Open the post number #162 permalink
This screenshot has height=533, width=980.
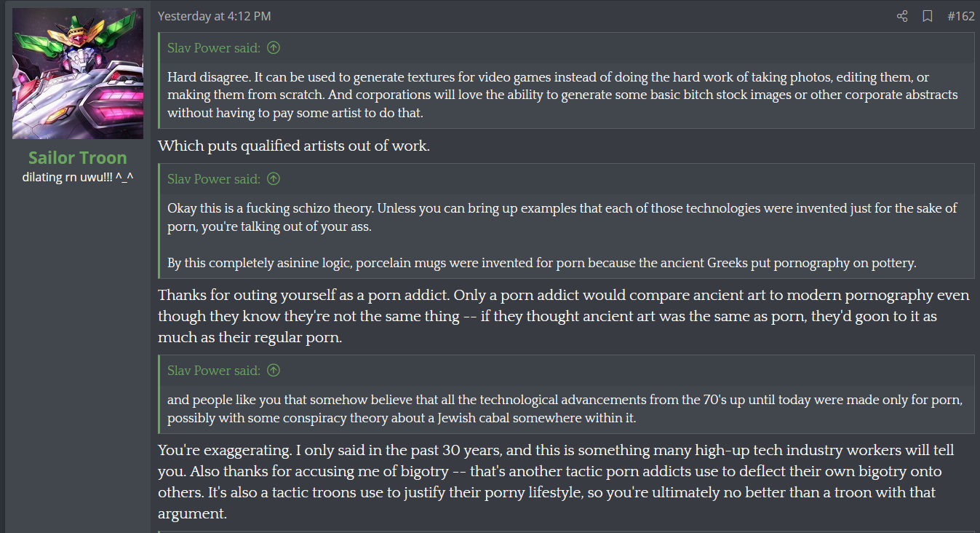tap(960, 16)
